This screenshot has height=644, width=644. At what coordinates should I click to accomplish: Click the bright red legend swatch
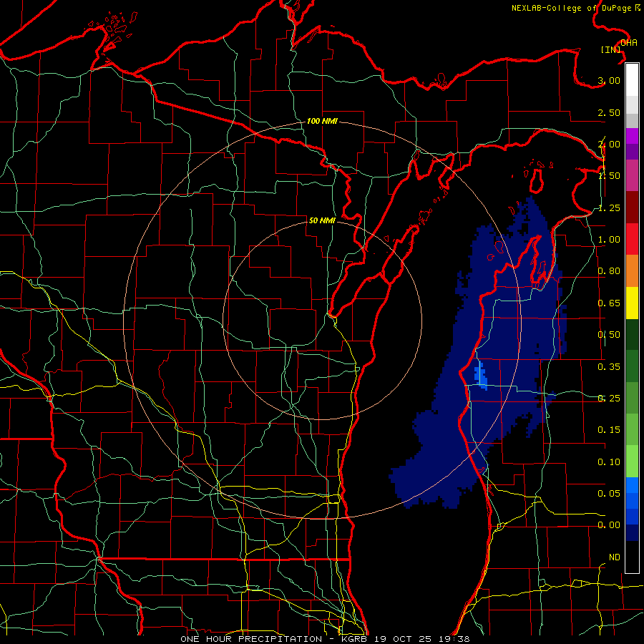632,239
